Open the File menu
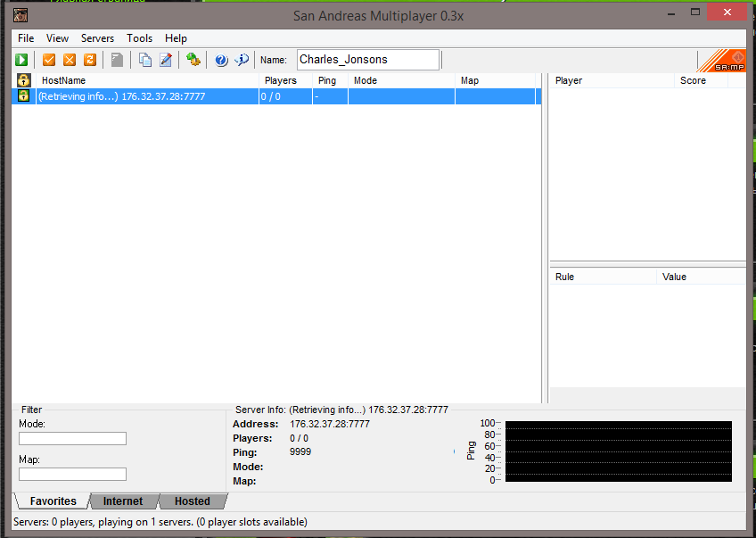Image resolution: width=756 pixels, height=538 pixels. pyautogui.click(x=26, y=38)
